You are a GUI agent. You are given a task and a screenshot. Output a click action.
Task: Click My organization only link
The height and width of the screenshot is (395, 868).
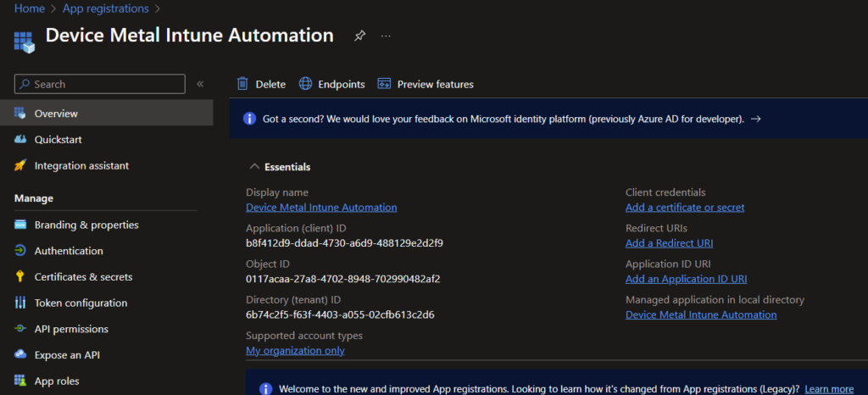pyautogui.click(x=295, y=351)
